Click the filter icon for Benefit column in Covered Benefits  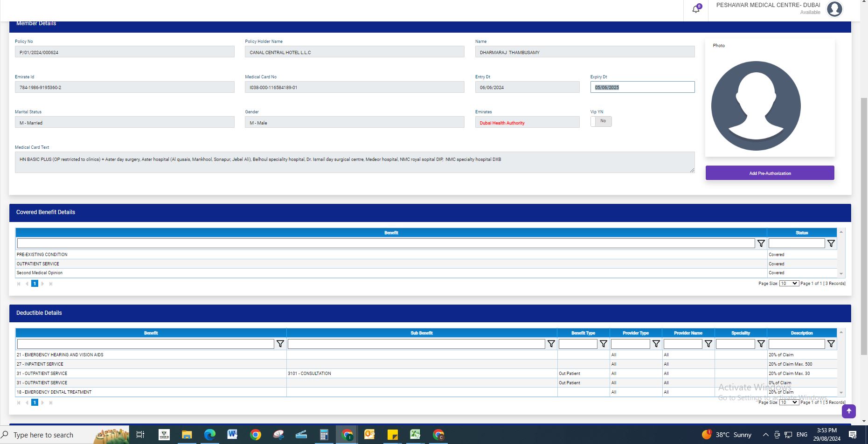pyautogui.click(x=761, y=243)
